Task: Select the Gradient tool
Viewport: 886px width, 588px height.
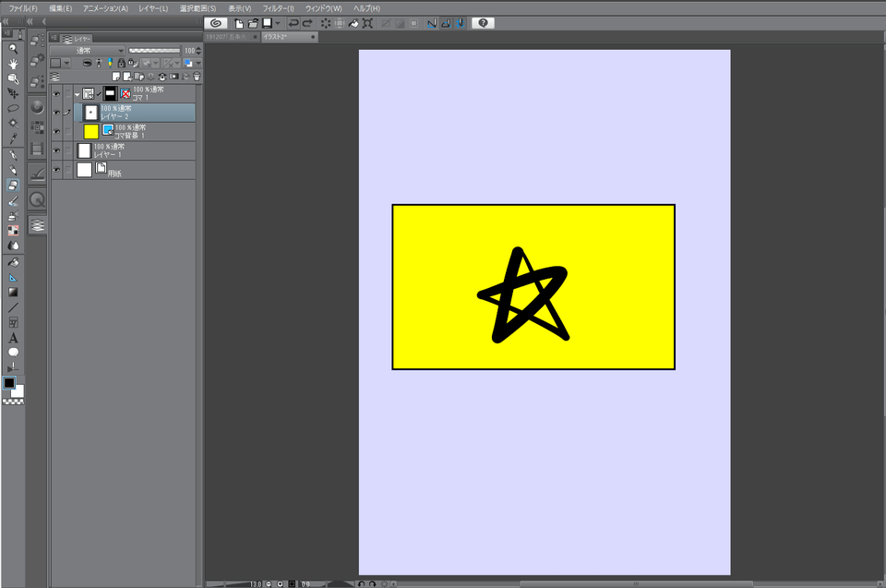Action: (13, 292)
